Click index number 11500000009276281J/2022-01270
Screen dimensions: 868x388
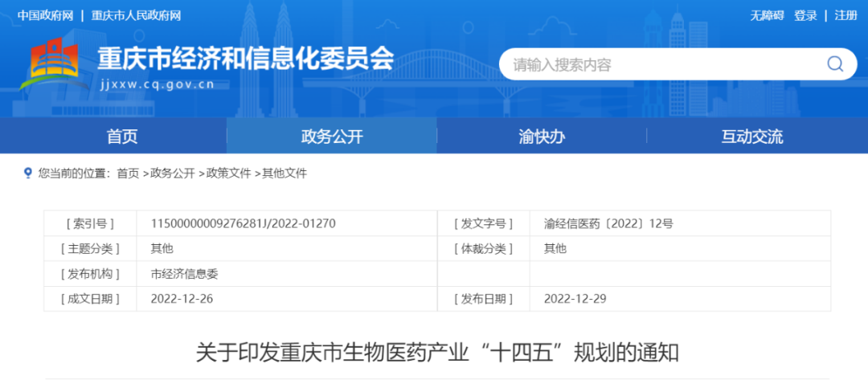(243, 224)
